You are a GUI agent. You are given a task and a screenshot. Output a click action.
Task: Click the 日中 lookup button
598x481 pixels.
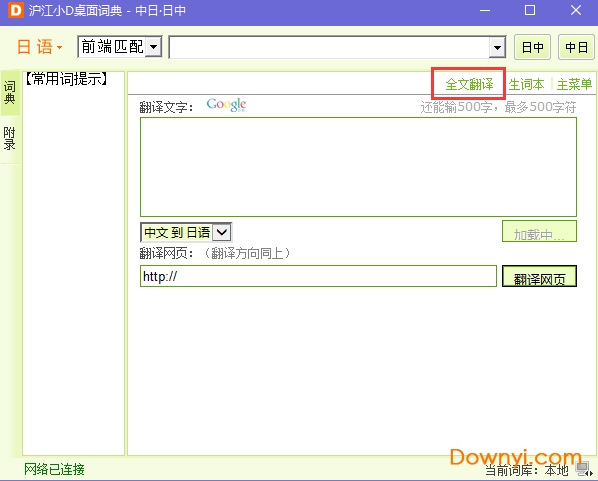[x=532, y=47]
